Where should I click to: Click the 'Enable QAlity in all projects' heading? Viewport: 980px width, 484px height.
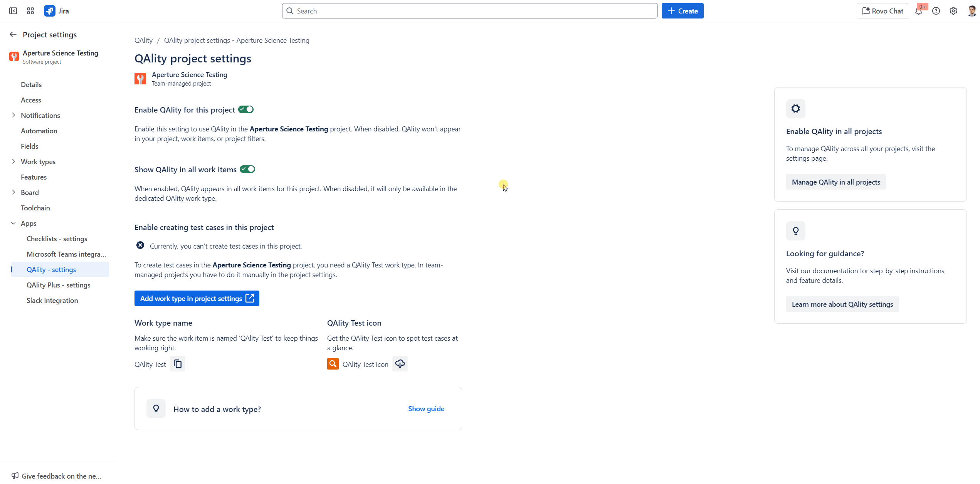[834, 131]
